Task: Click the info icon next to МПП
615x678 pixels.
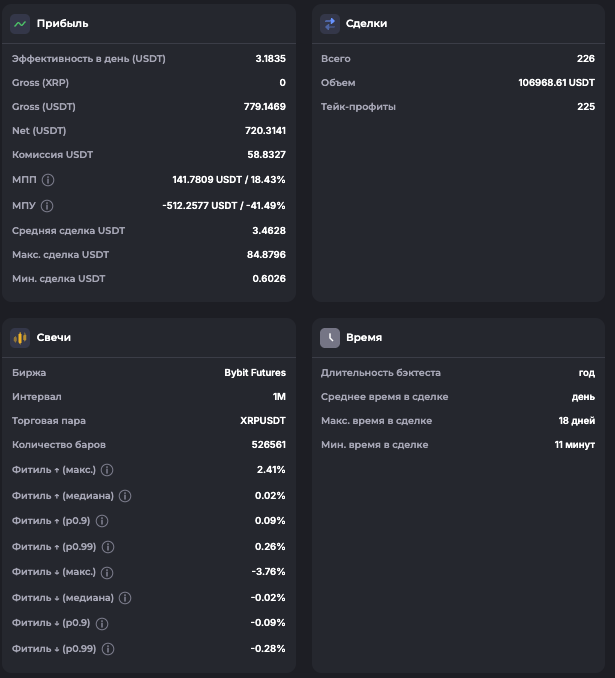Action: tap(48, 180)
